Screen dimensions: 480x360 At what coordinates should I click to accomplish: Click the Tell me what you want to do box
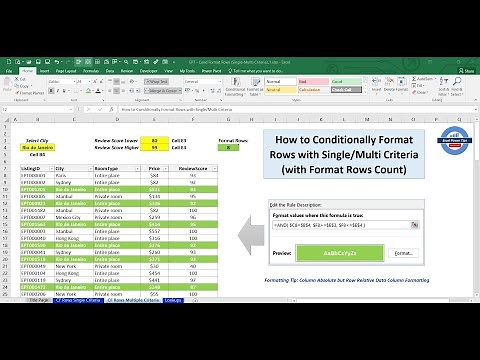256,71
